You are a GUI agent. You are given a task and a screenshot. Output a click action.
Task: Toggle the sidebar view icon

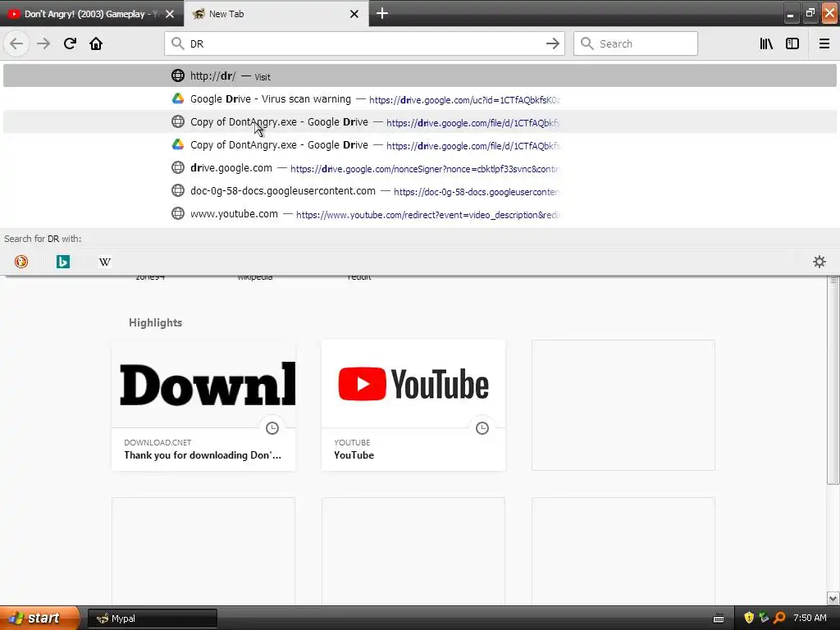click(792, 43)
